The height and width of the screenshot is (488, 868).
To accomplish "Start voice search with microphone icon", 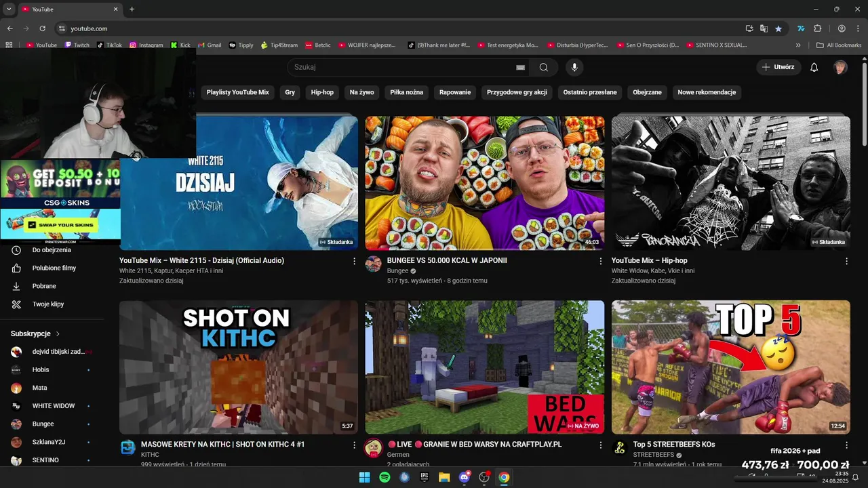I will tap(574, 67).
